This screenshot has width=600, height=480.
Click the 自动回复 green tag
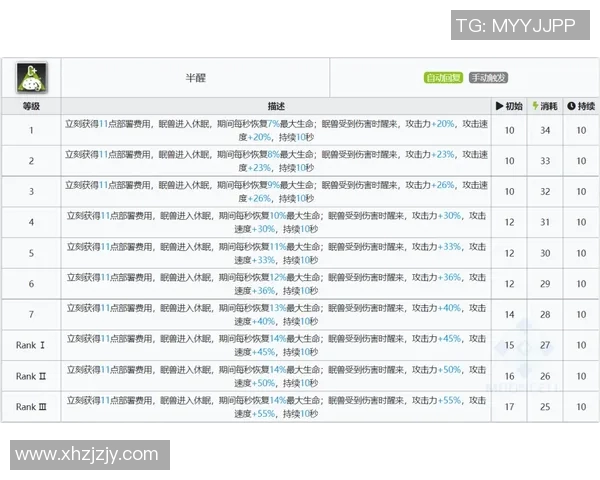click(443, 78)
